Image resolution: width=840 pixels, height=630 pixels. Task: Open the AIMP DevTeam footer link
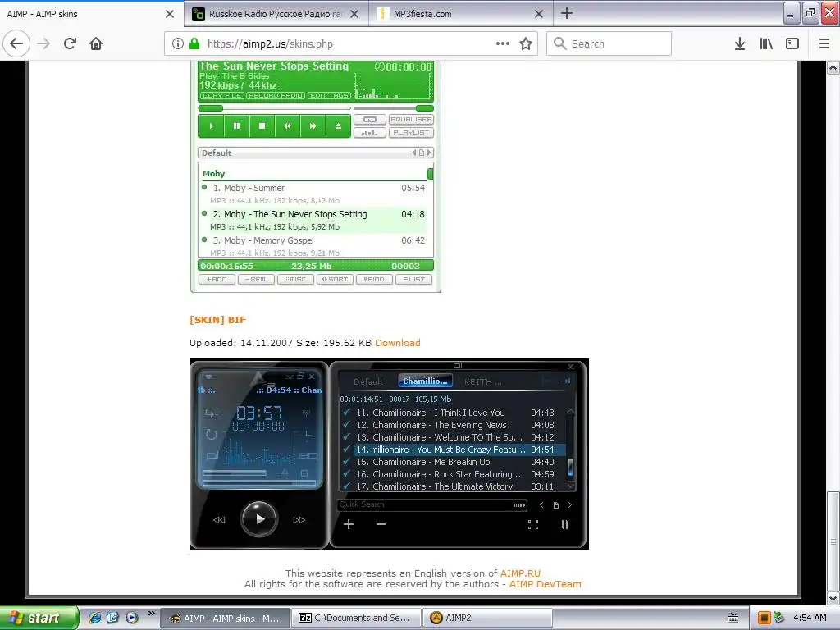click(545, 584)
